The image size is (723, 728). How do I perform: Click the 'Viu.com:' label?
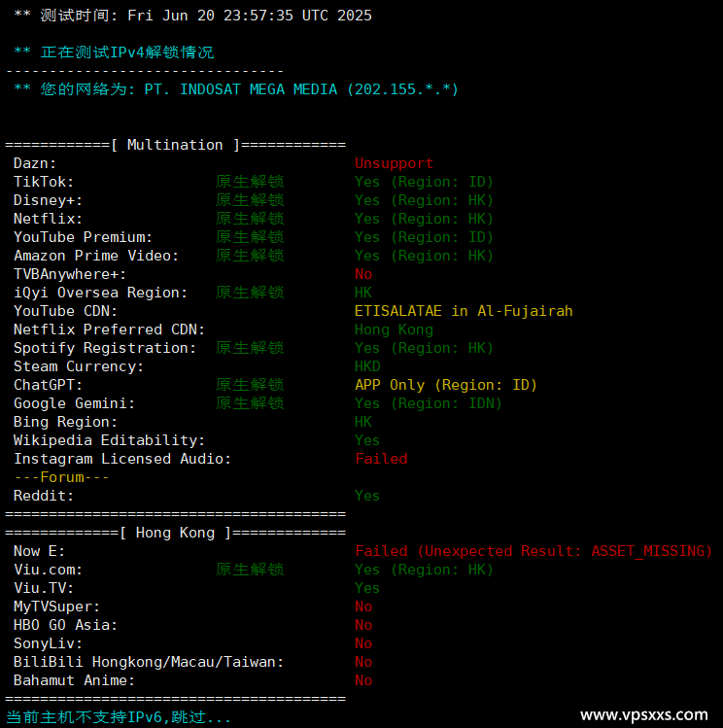(x=49, y=570)
